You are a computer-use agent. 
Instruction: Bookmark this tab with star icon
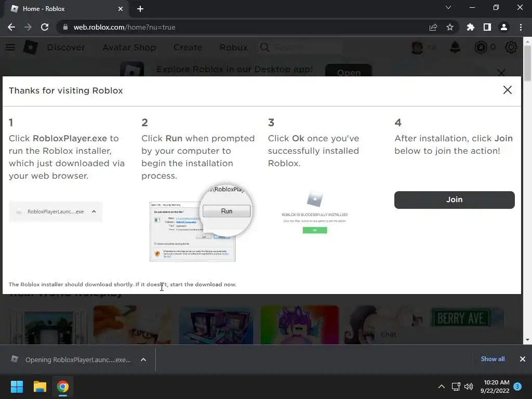point(450,27)
